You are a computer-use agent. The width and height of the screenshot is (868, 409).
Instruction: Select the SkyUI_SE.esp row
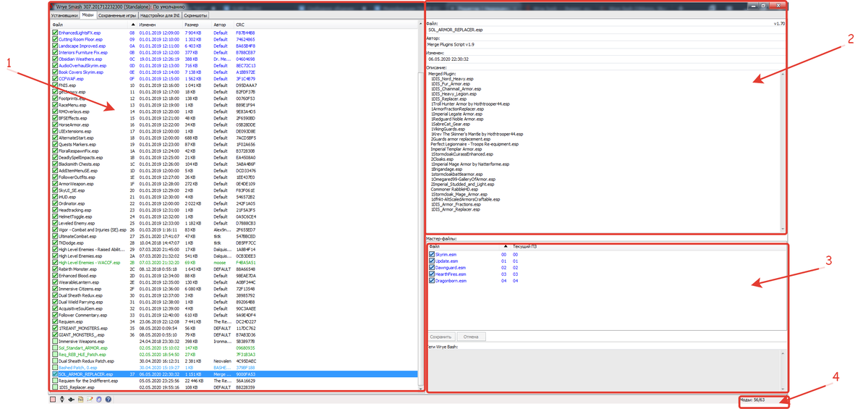click(234, 190)
